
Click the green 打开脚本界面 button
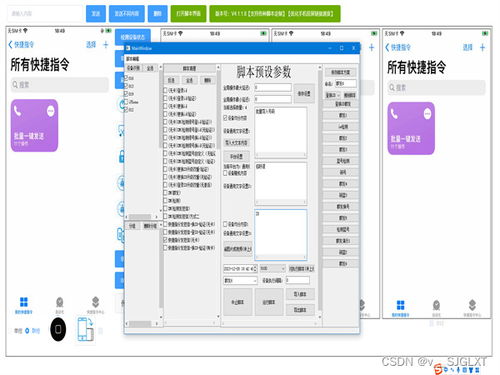[x=188, y=14]
